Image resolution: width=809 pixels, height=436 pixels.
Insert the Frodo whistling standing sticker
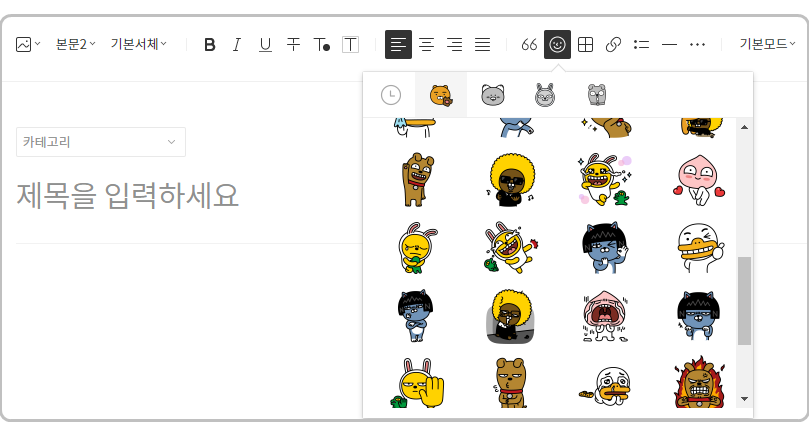pos(511,383)
